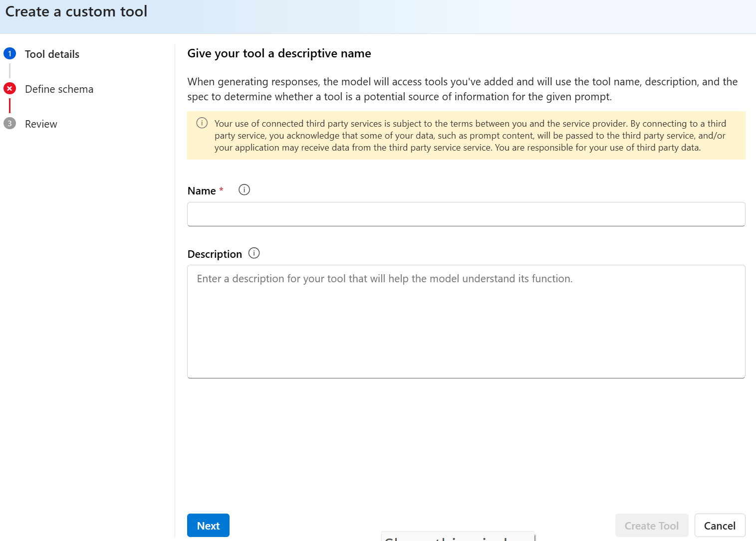The image size is (756, 541).
Task: Click the "Create a custom tool" title
Action: coord(76,11)
